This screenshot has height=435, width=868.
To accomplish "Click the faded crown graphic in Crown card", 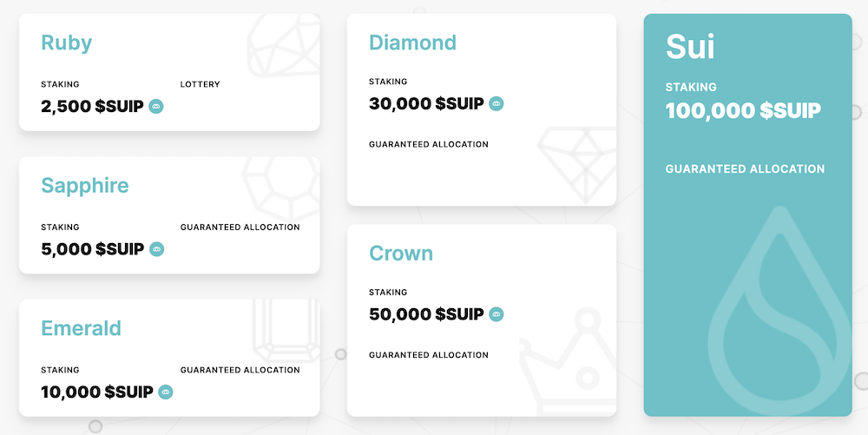I will click(x=568, y=366).
